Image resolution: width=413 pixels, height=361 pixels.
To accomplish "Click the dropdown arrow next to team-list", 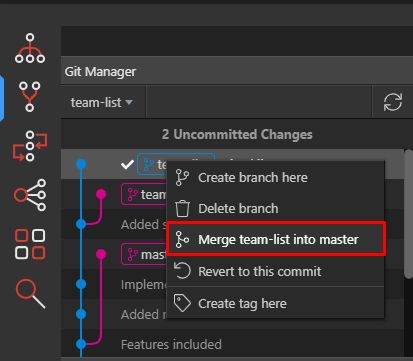I will coord(129,102).
